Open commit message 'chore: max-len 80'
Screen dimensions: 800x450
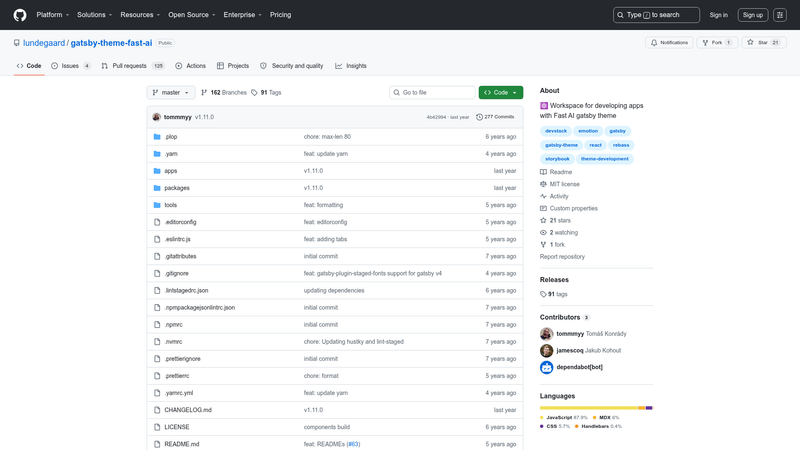[x=327, y=137]
